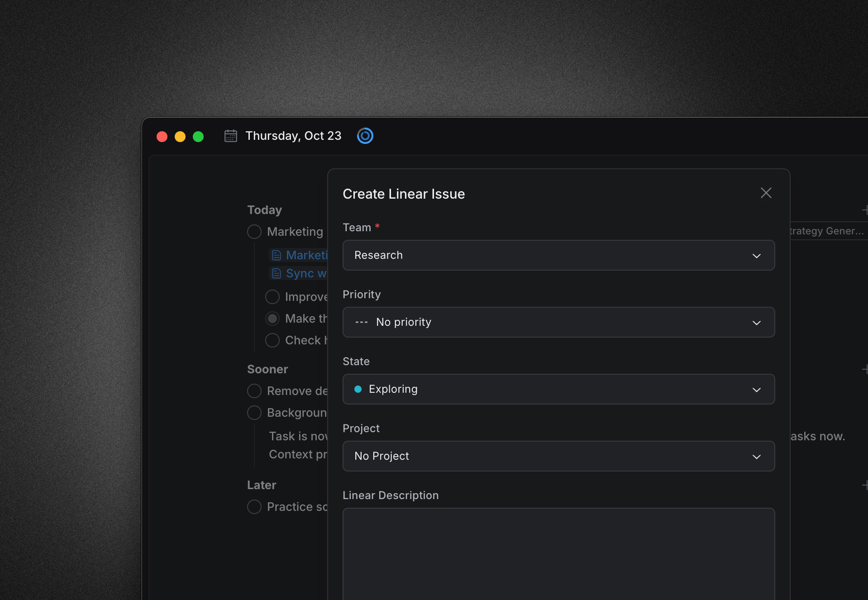The image size is (868, 600).
Task: Toggle the half-filled Make task circle
Action: point(272,319)
